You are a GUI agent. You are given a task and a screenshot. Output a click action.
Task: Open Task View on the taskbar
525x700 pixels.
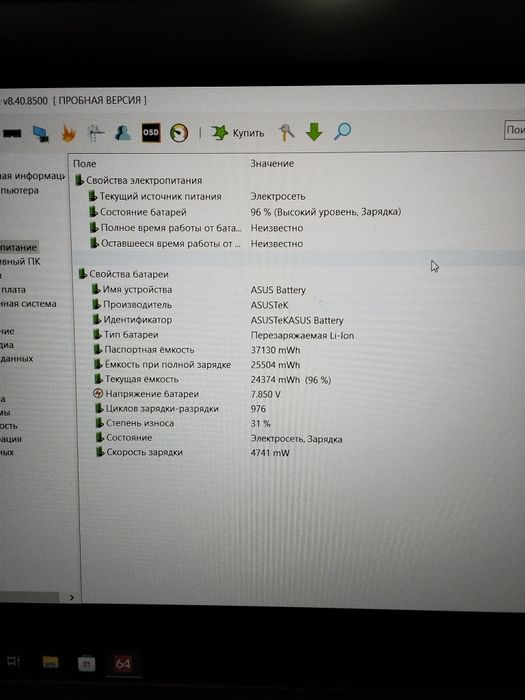pos(13,661)
